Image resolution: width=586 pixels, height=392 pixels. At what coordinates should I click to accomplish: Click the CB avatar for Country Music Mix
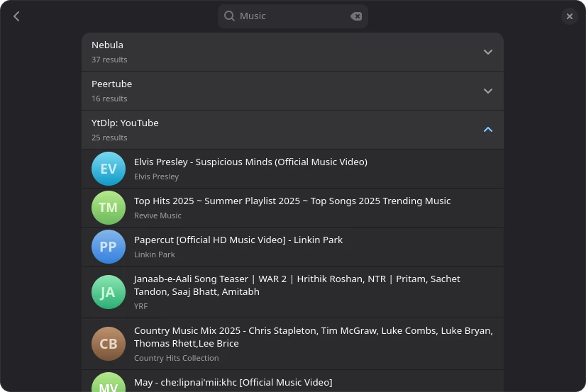pyautogui.click(x=109, y=344)
